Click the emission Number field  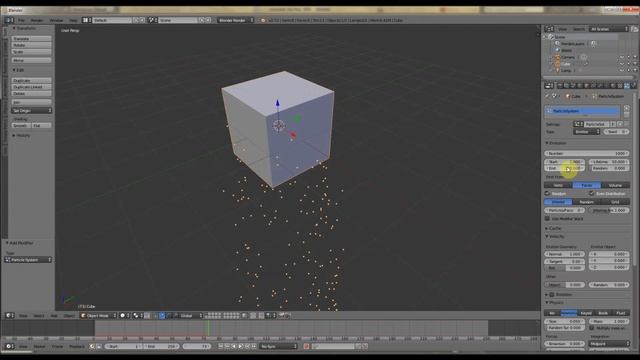point(587,153)
